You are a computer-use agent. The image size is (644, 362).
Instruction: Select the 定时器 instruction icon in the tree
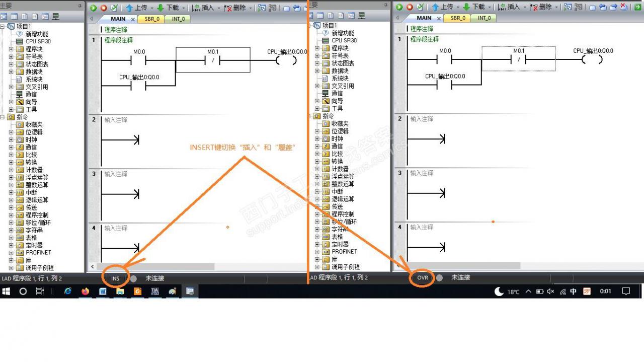[21, 245]
